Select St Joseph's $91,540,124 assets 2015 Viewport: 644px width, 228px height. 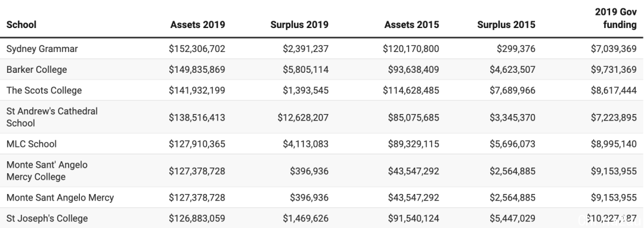tap(413, 218)
